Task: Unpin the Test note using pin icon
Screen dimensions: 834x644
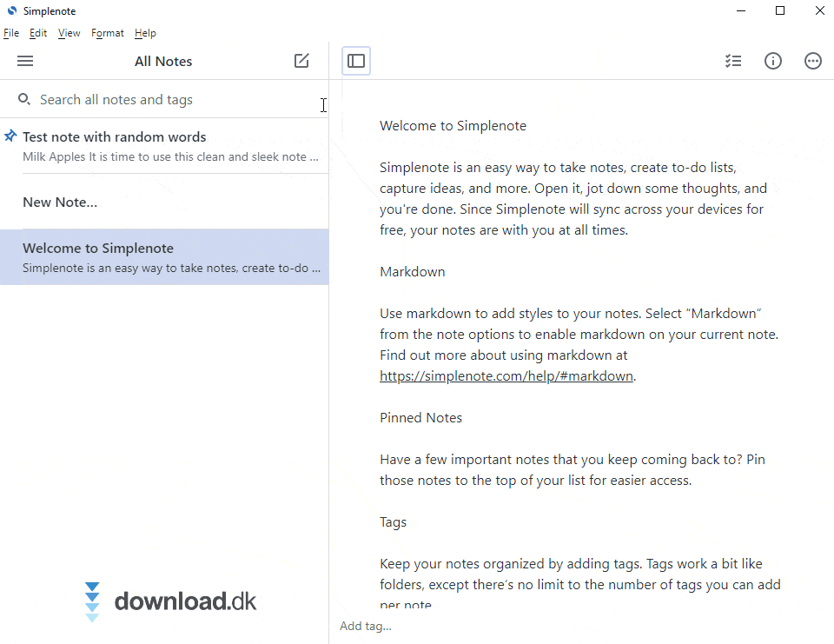Action: pyautogui.click(x=10, y=136)
